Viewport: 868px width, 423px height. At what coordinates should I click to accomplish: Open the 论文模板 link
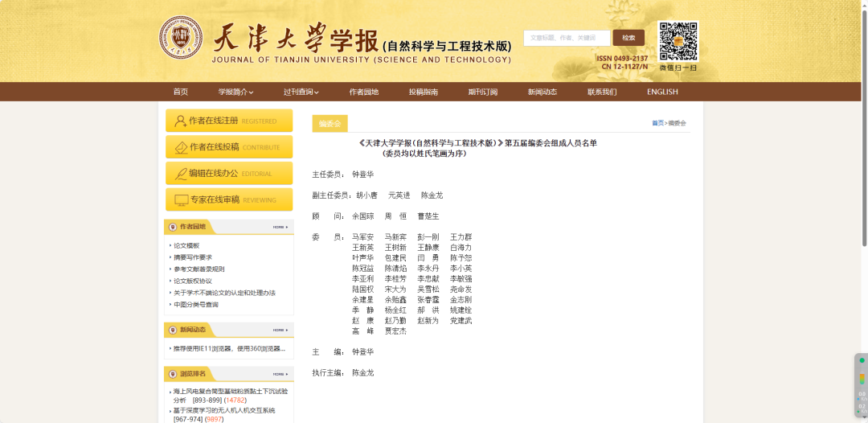tap(186, 246)
